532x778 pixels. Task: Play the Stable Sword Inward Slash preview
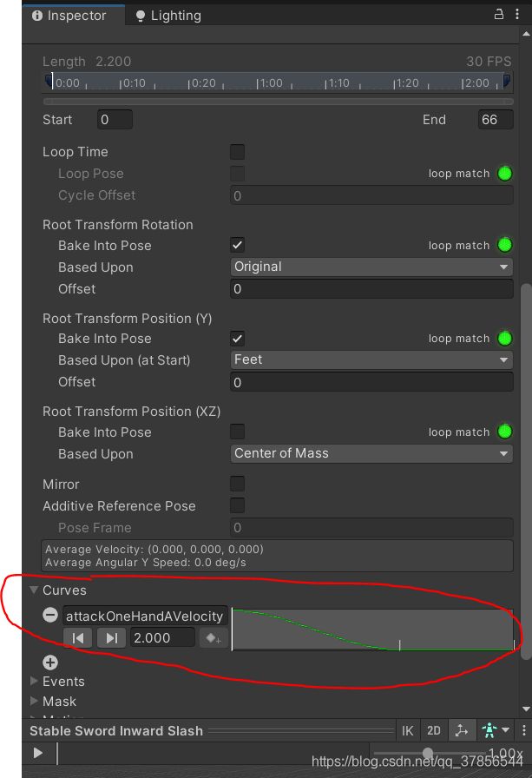tap(38, 753)
